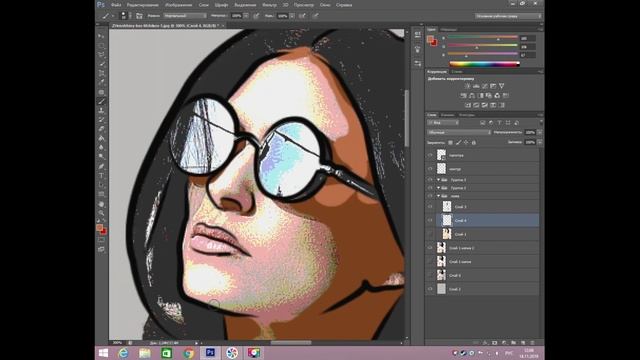The image size is (640, 360).
Task: Open the layer opacity arrow
Action: coord(540,132)
